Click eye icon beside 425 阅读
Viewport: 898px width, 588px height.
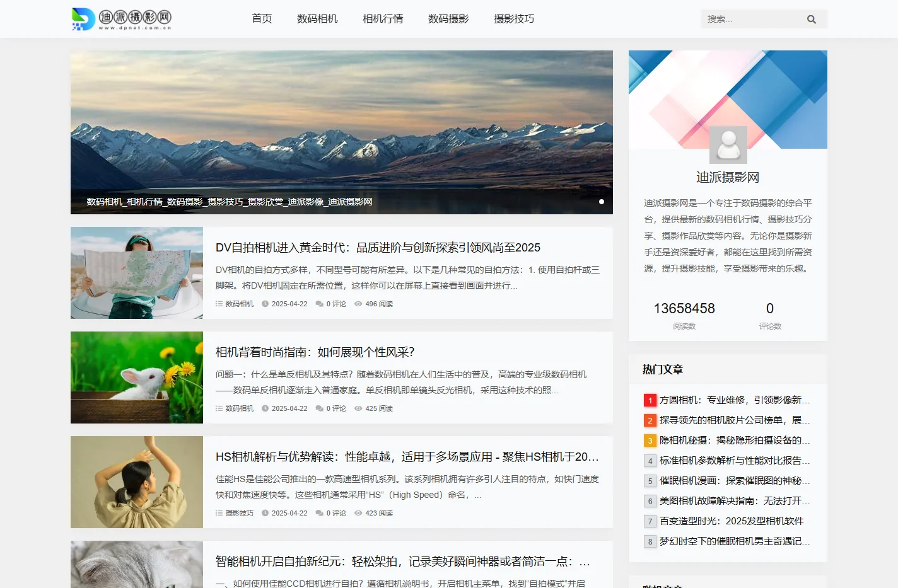coord(358,408)
